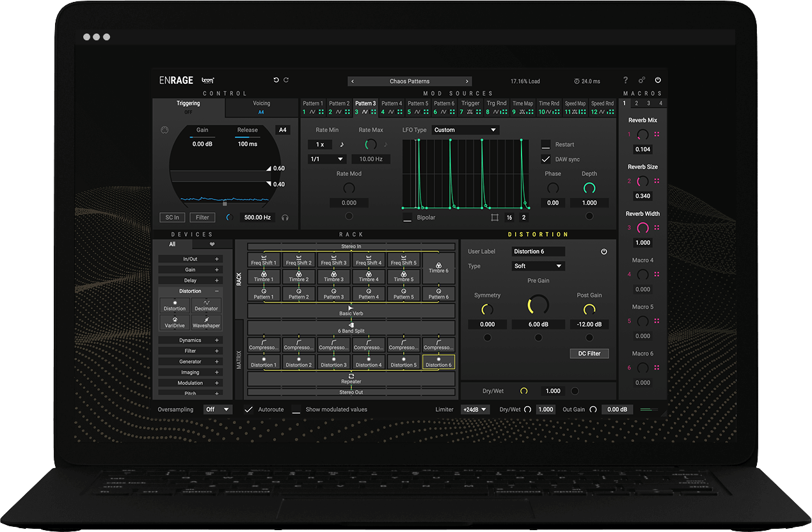Go to next preset arrow
This screenshot has height=532, width=812.
[x=467, y=81]
